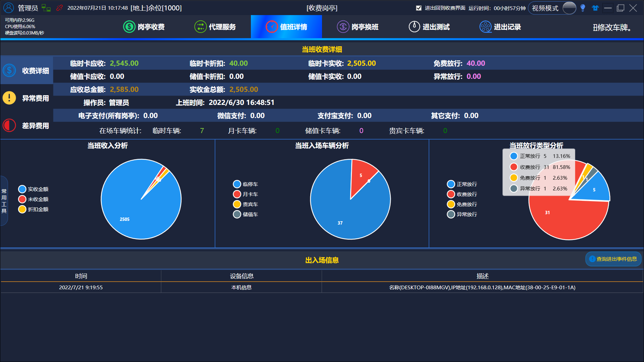Click the administrator avatar icon
644x362 pixels.
[9, 8]
